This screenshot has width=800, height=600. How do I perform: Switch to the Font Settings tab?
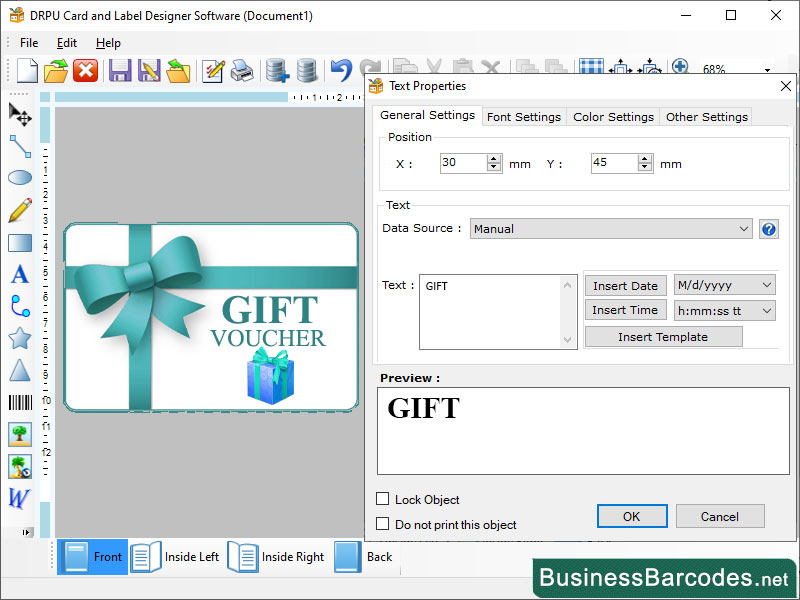pyautogui.click(x=523, y=116)
